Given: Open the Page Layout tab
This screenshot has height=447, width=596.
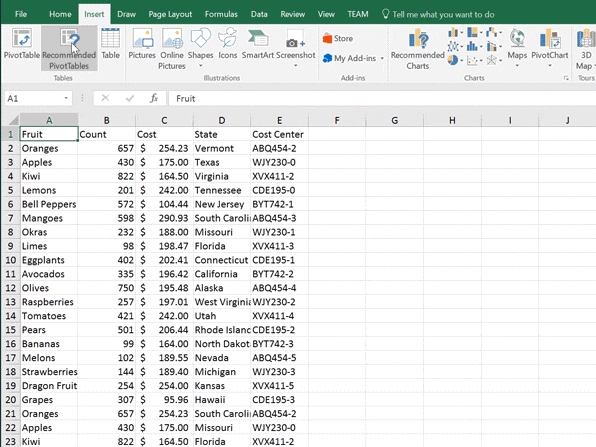Looking at the screenshot, I should (x=170, y=14).
